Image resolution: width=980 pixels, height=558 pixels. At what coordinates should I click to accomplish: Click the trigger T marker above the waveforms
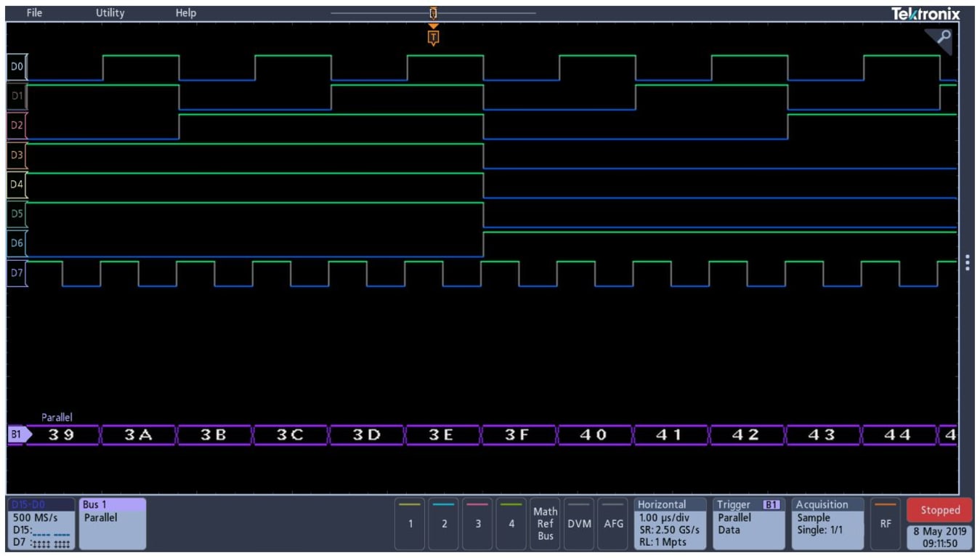point(434,36)
